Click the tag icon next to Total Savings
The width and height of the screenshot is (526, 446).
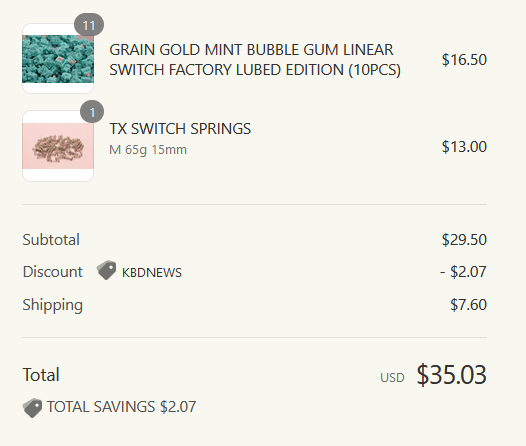coord(33,408)
